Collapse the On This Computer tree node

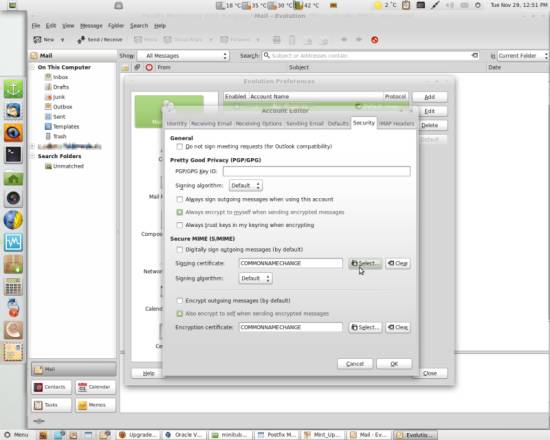pyautogui.click(x=33, y=67)
